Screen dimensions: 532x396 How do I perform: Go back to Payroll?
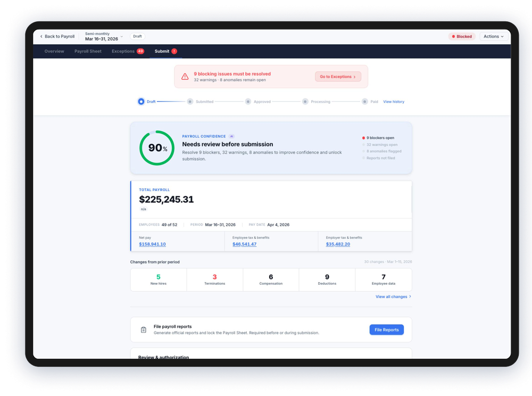pos(57,36)
